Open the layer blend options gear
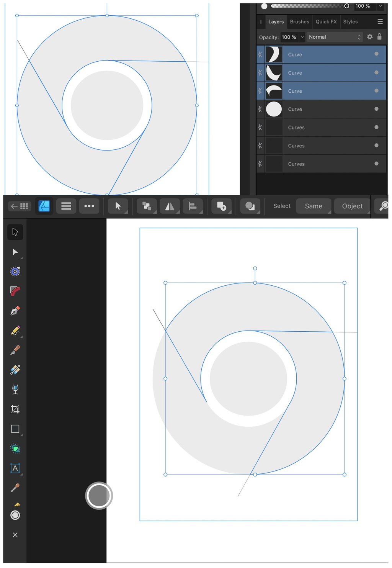This screenshot has width=392, height=568. (370, 37)
